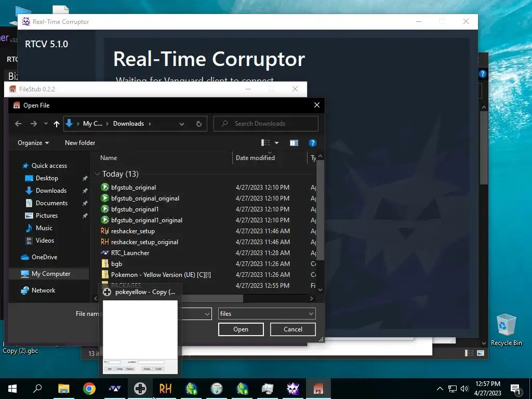This screenshot has height=399, width=532.
Task: Sort by the Name column header
Action: point(109,158)
